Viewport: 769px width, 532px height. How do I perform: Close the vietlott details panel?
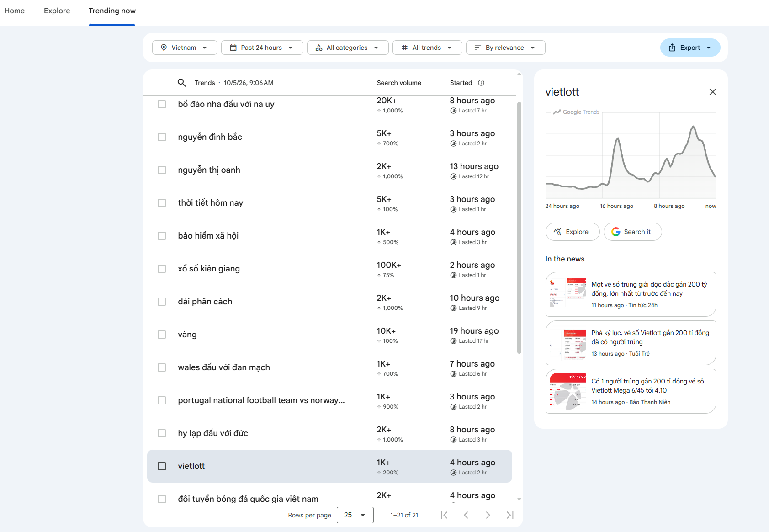[712, 92]
